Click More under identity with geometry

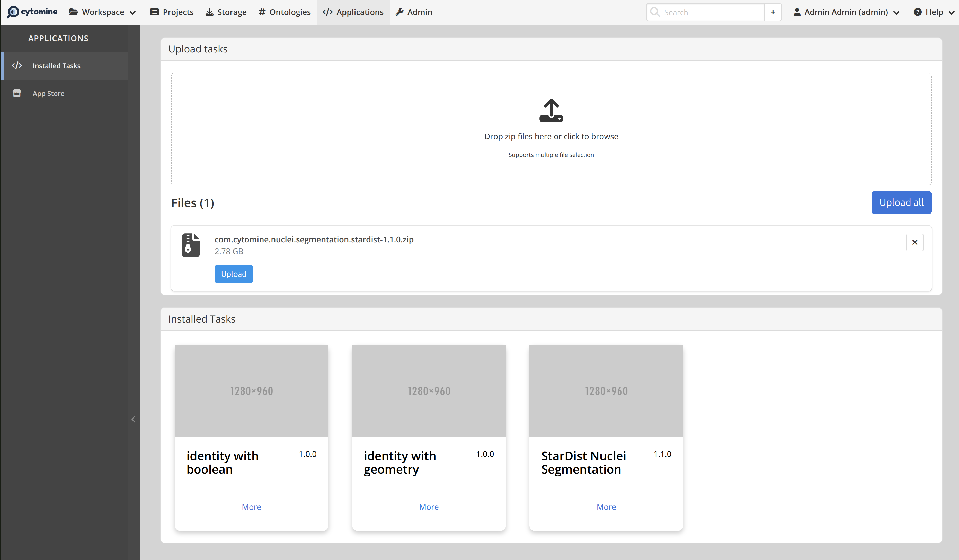(429, 507)
